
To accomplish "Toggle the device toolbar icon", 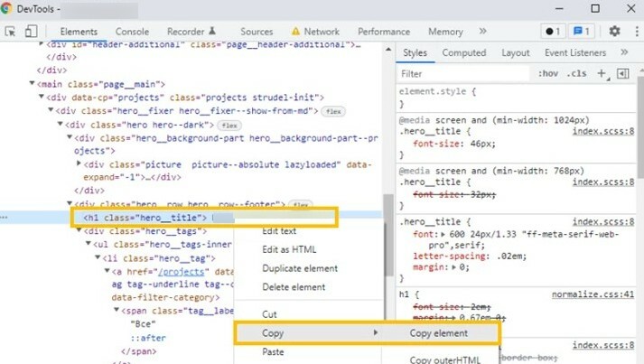I will (32, 32).
